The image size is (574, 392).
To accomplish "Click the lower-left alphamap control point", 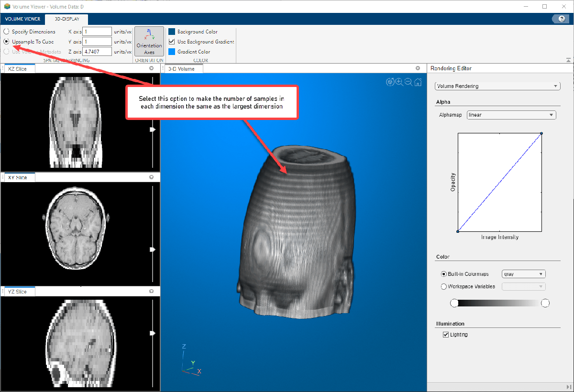I will pyautogui.click(x=458, y=231).
